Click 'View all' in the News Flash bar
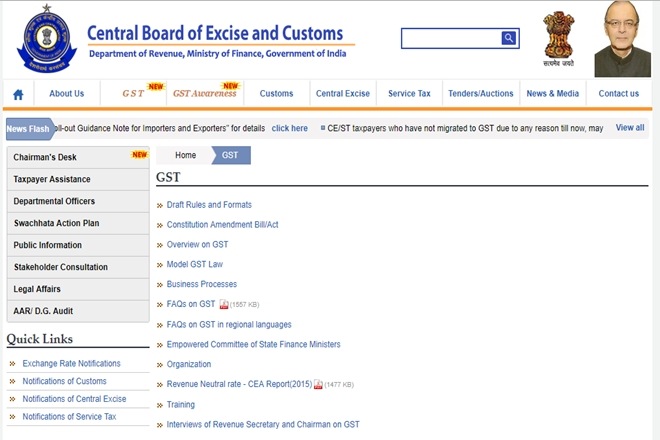The height and width of the screenshot is (440, 660). pos(630,128)
